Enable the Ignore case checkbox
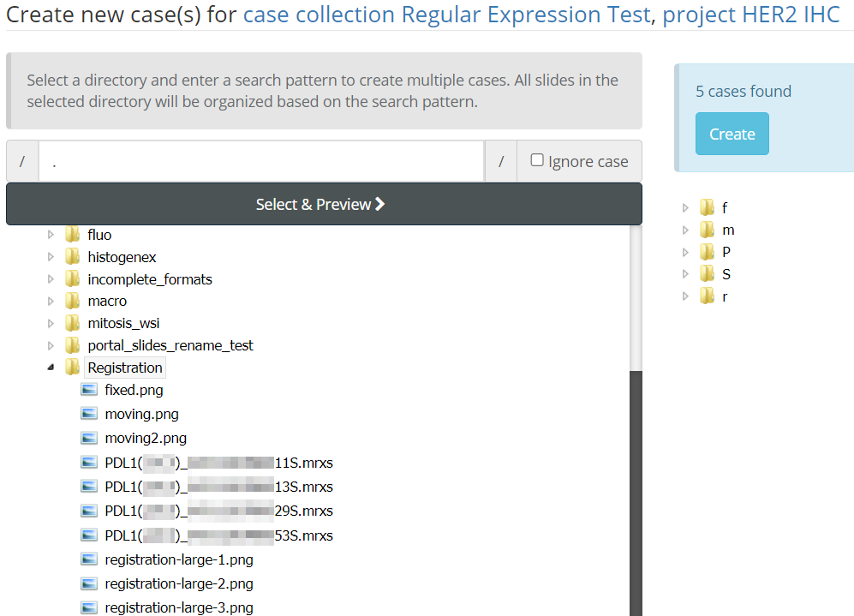Image resolution: width=854 pixels, height=616 pixels. pyautogui.click(x=537, y=160)
